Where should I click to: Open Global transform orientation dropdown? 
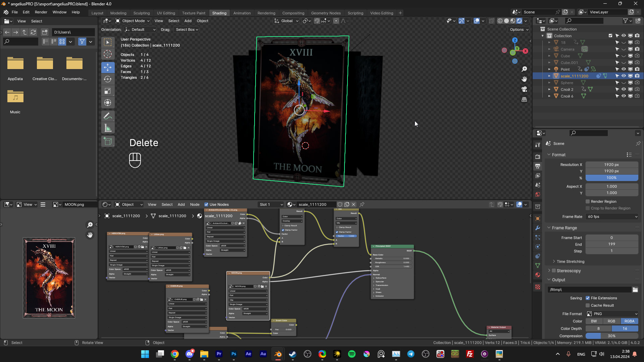click(x=286, y=21)
